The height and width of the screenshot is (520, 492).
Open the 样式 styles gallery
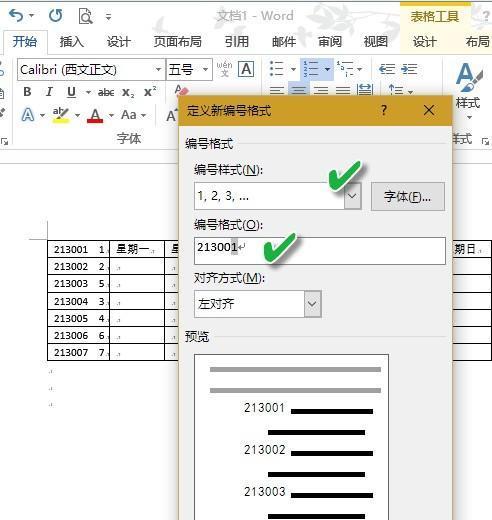tap(468, 91)
